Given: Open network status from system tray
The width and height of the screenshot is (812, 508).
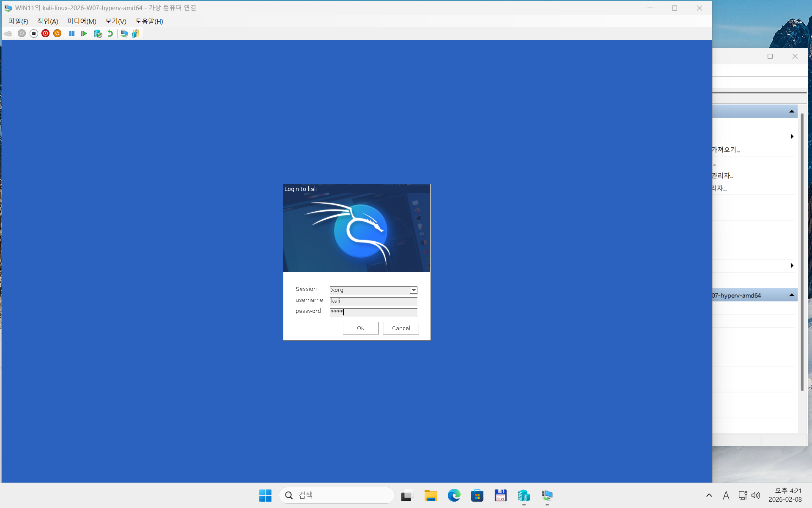Looking at the screenshot, I should [x=743, y=495].
